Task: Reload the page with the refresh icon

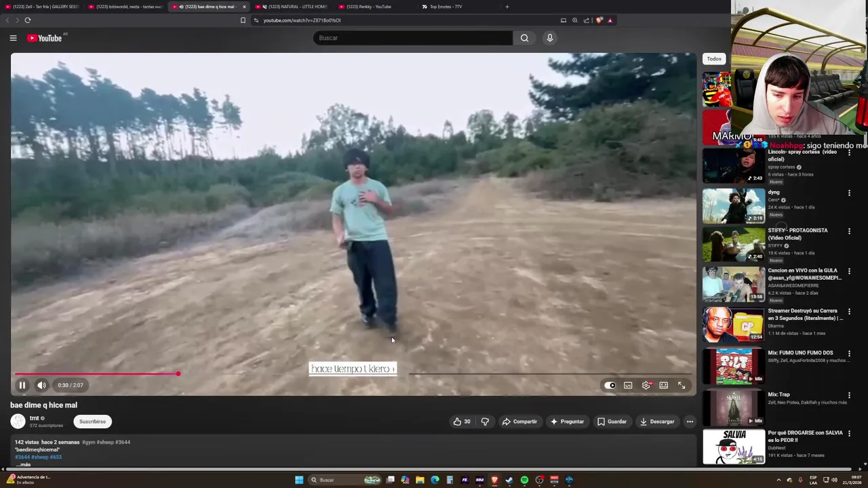Action: coord(28,20)
